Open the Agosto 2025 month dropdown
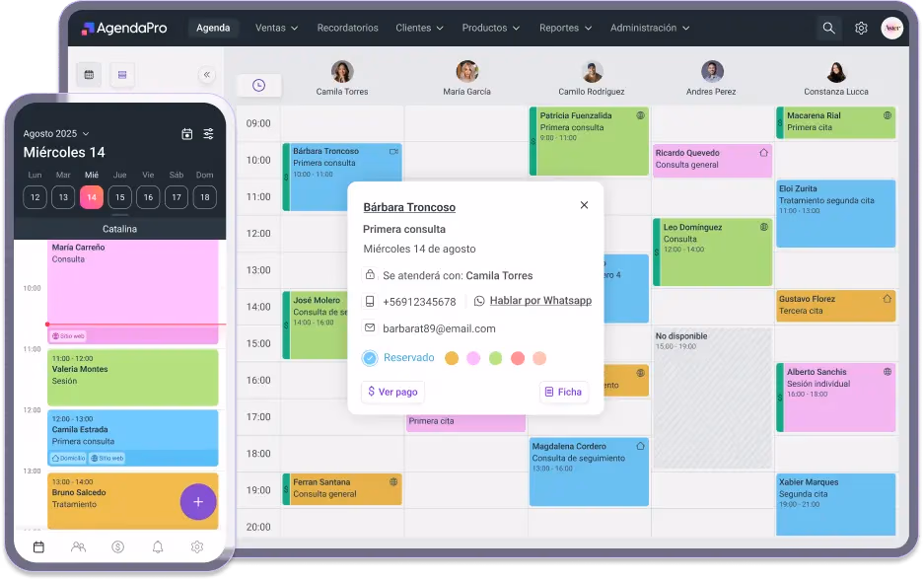 tap(56, 134)
